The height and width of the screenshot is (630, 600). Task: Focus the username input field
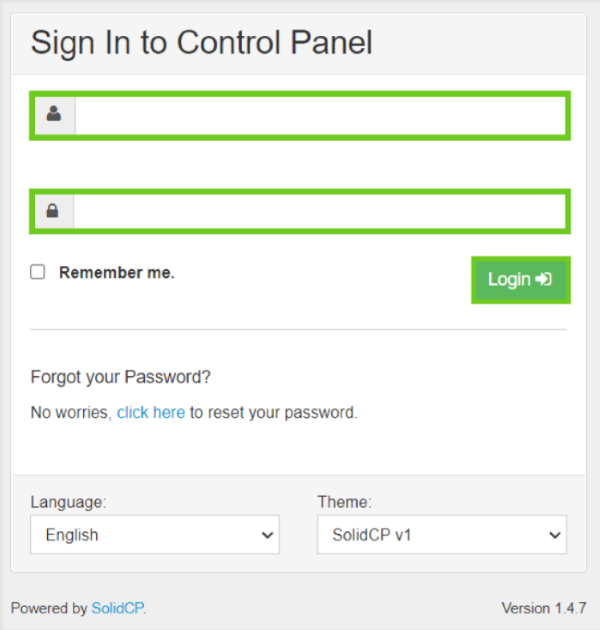pyautogui.click(x=320, y=115)
